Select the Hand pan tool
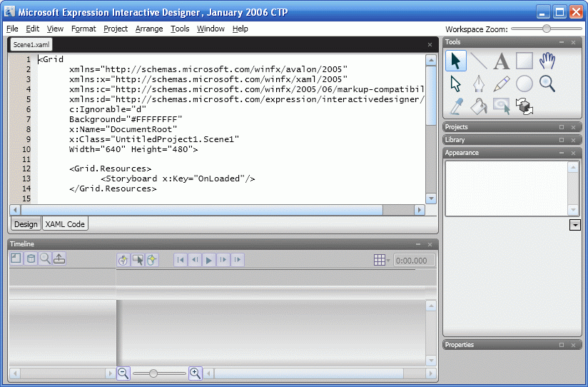 pos(547,61)
